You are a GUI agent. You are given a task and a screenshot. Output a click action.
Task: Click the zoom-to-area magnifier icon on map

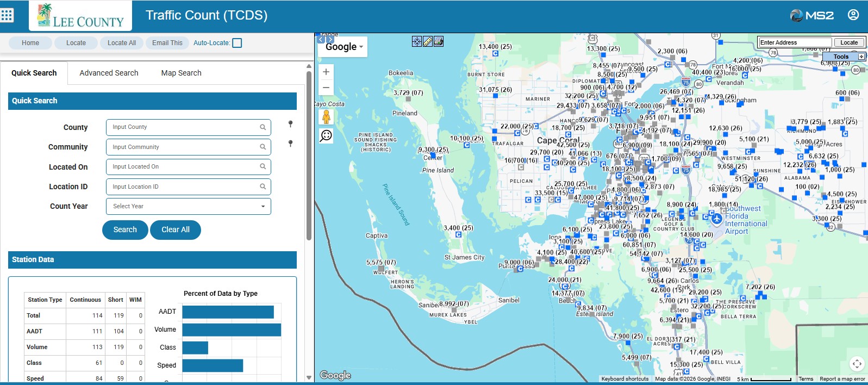click(x=326, y=135)
